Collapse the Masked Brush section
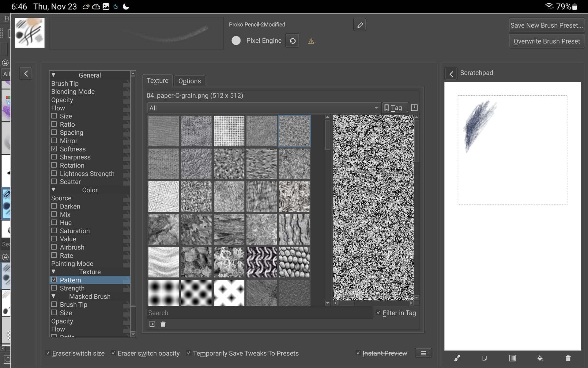The width and height of the screenshot is (588, 368). (x=54, y=296)
